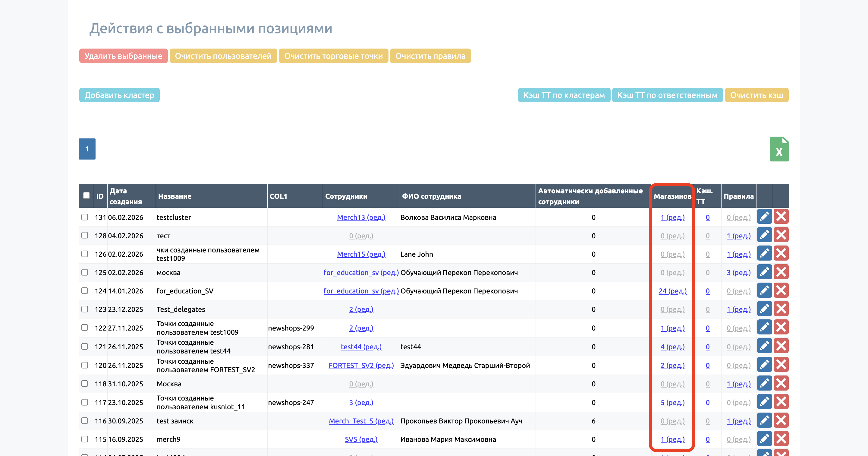Image resolution: width=868 pixels, height=456 pixels.
Task: Open page 1 in pagination
Action: pos(87,149)
